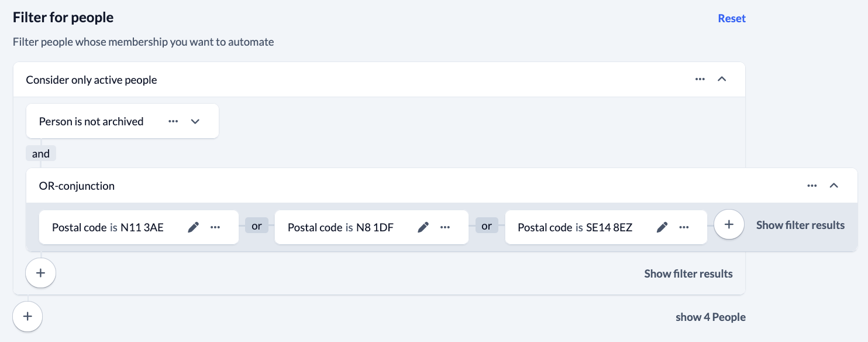Expand the 'Person is not archived' condition

pos(195,121)
